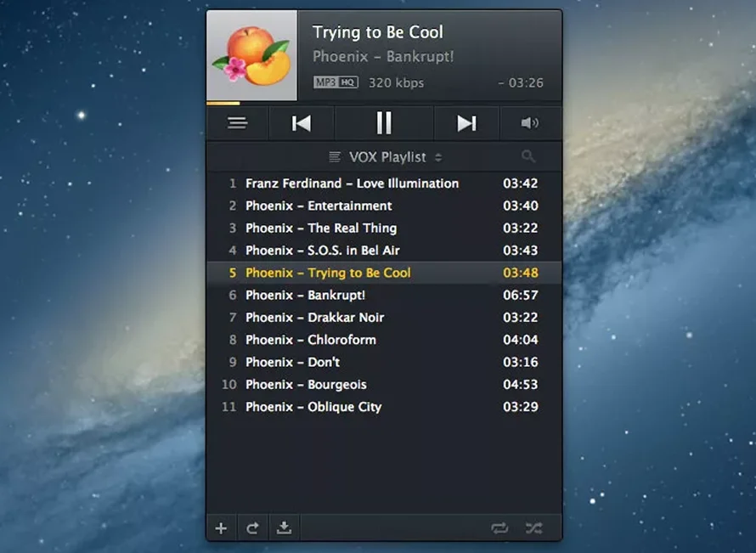
Task: Select Phoenix – Entertainment in playlist
Action: click(319, 206)
